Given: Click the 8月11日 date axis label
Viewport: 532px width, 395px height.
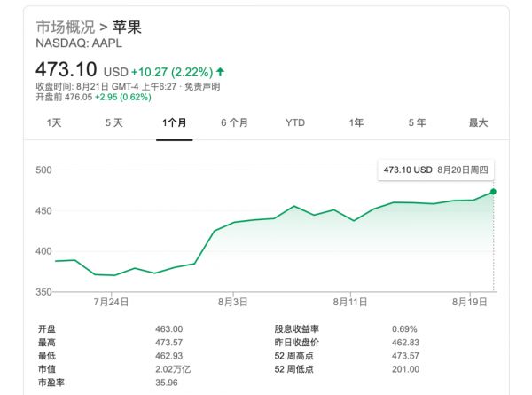Looking at the screenshot, I should pyautogui.click(x=350, y=302).
